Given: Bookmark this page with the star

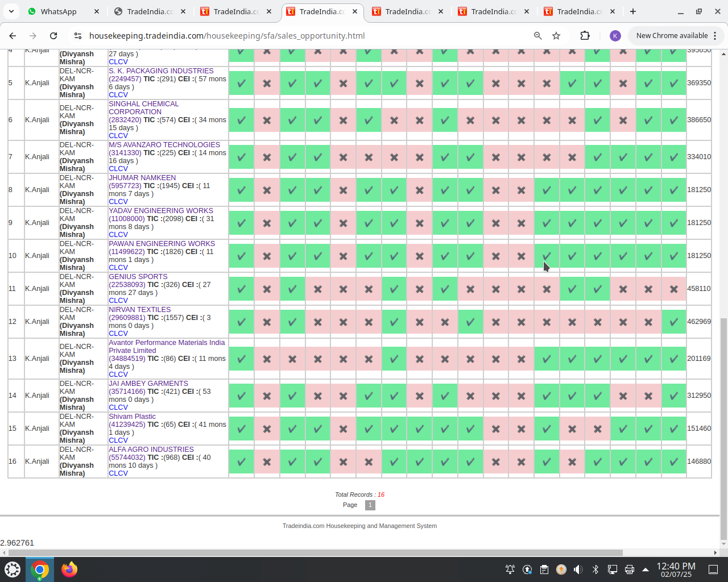Looking at the screenshot, I should pyautogui.click(x=556, y=35).
